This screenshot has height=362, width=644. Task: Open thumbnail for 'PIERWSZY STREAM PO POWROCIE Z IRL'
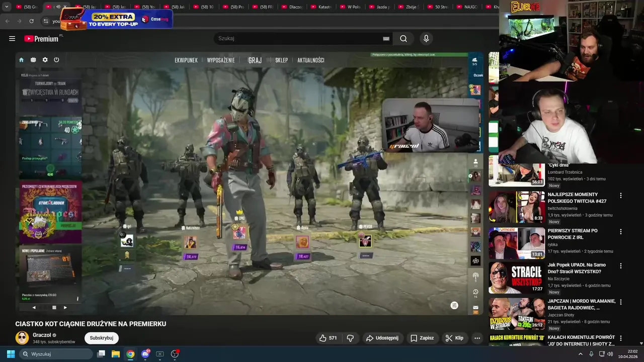point(517,243)
